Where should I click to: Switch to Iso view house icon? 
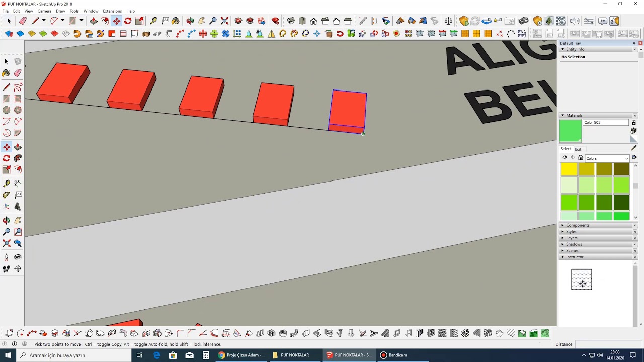(x=291, y=21)
